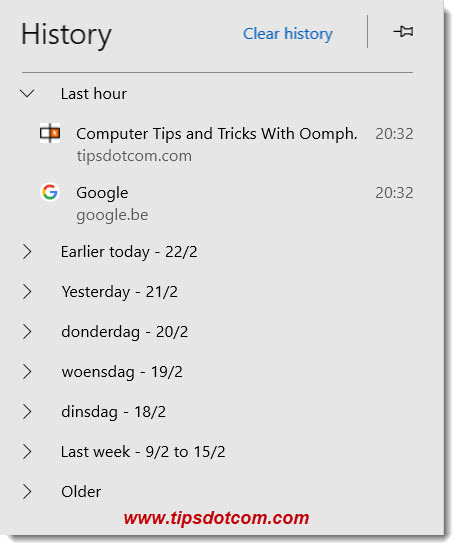
Task: Select the Older history group
Action: (81, 492)
